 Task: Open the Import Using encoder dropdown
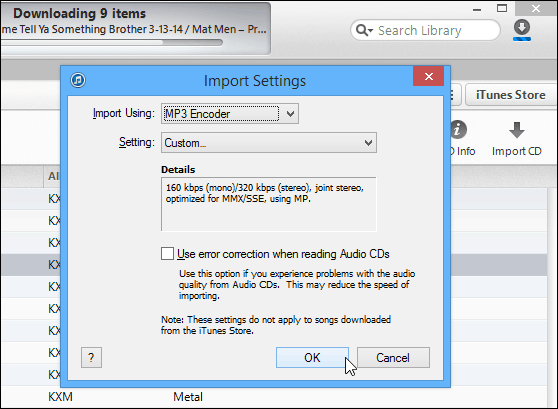click(230, 114)
